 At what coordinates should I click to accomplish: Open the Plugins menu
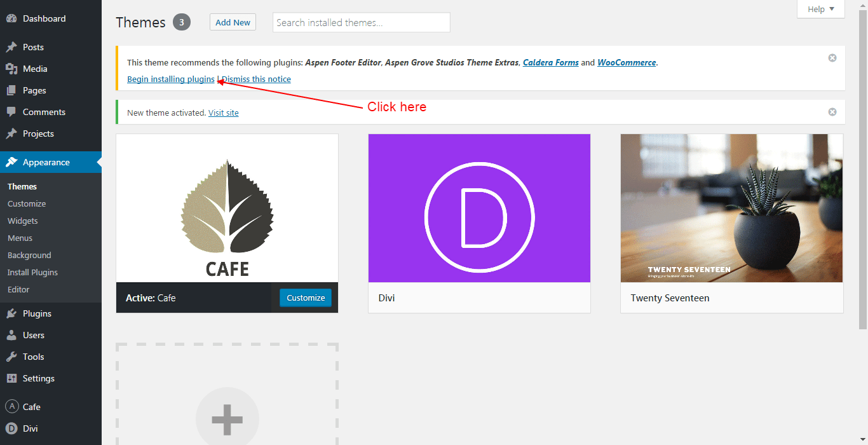51,313
